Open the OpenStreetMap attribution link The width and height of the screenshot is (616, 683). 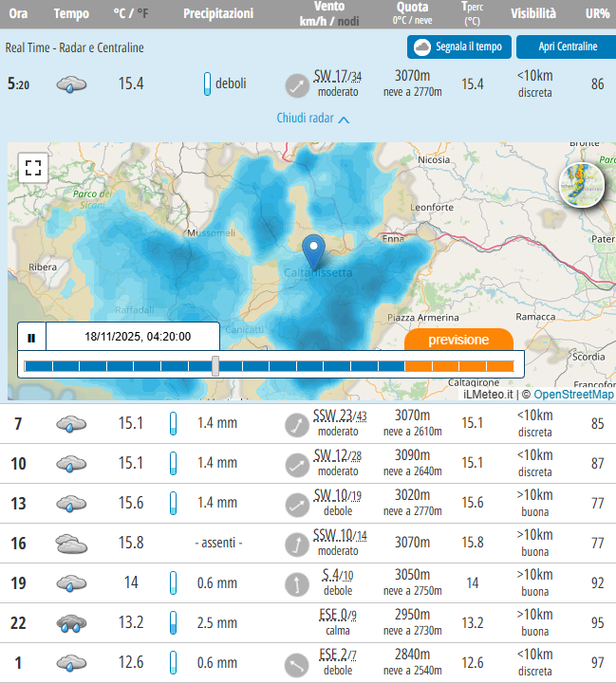point(572,394)
